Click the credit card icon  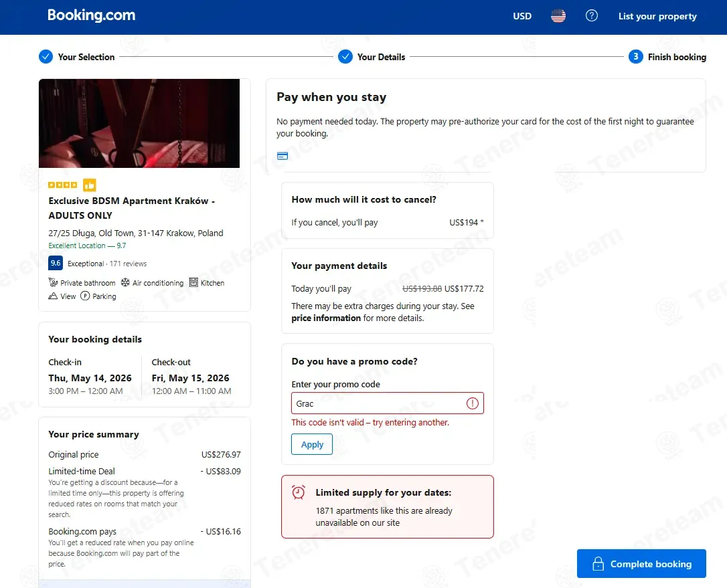(282, 156)
